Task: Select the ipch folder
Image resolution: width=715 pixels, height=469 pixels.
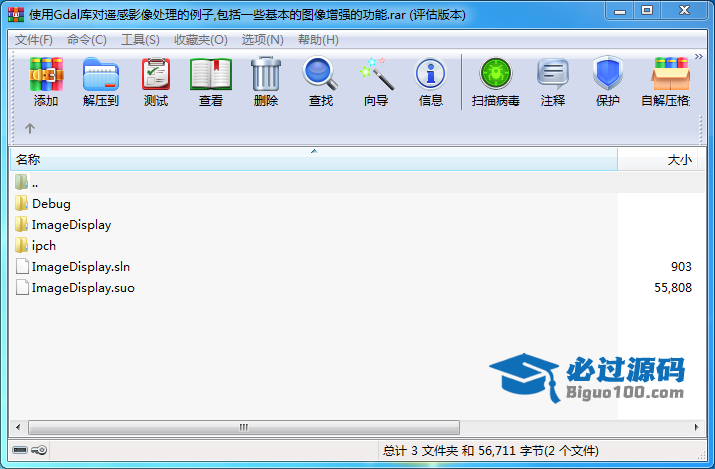Action: click(x=35, y=246)
